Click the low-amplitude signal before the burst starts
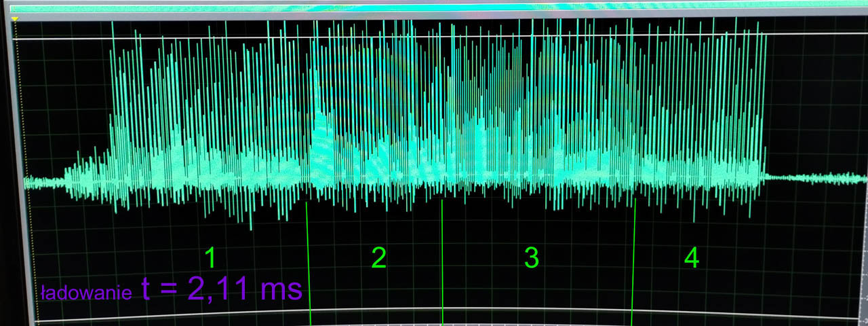The height and width of the screenshot is (326, 868). pyautogui.click(x=44, y=182)
